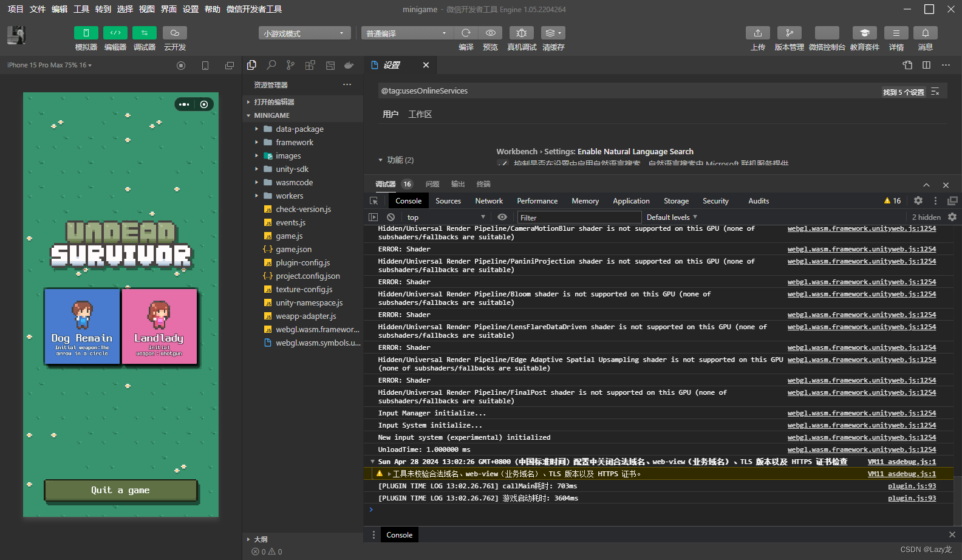Image resolution: width=962 pixels, height=560 pixels.
Task: Toggle console sidebar panel icon
Action: [x=374, y=217]
